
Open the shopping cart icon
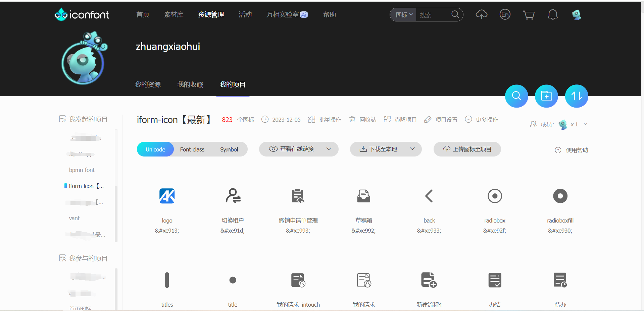(529, 15)
